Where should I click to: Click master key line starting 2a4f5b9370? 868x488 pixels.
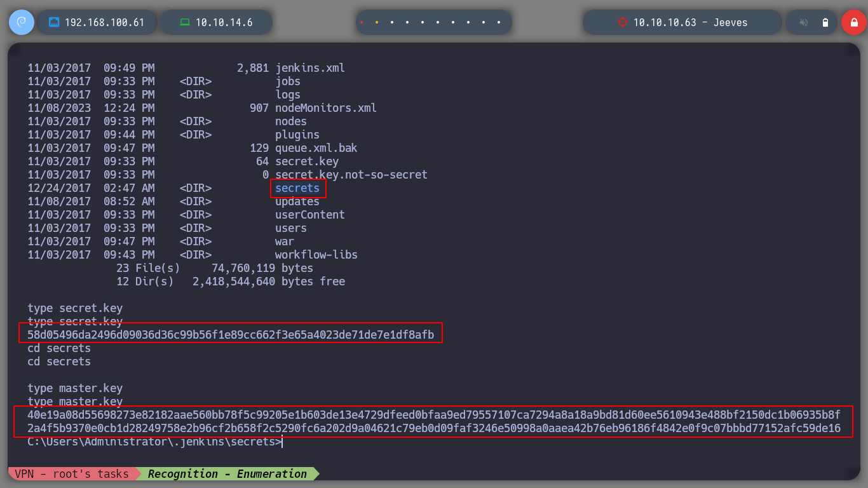click(434, 428)
